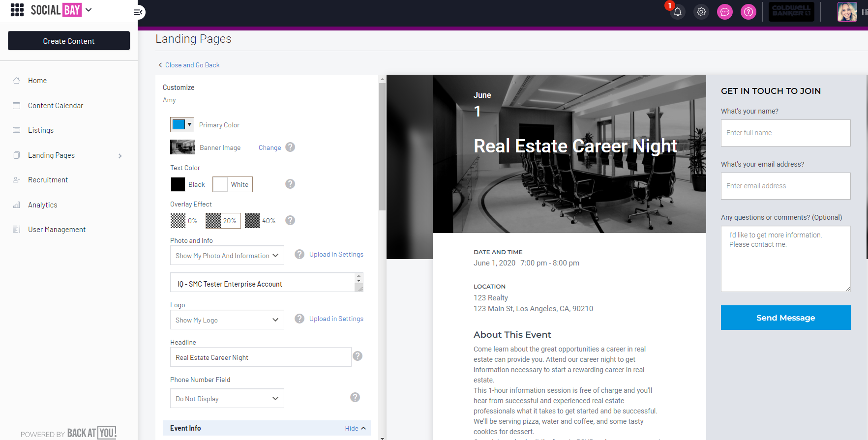Click the help icon for Text Color
The height and width of the screenshot is (440, 868).
290,184
